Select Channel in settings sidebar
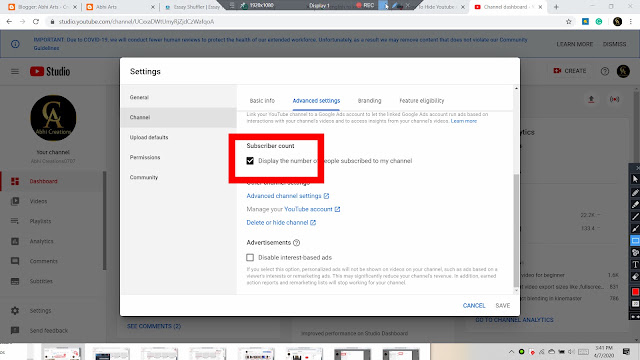640x360 pixels. coord(179,118)
